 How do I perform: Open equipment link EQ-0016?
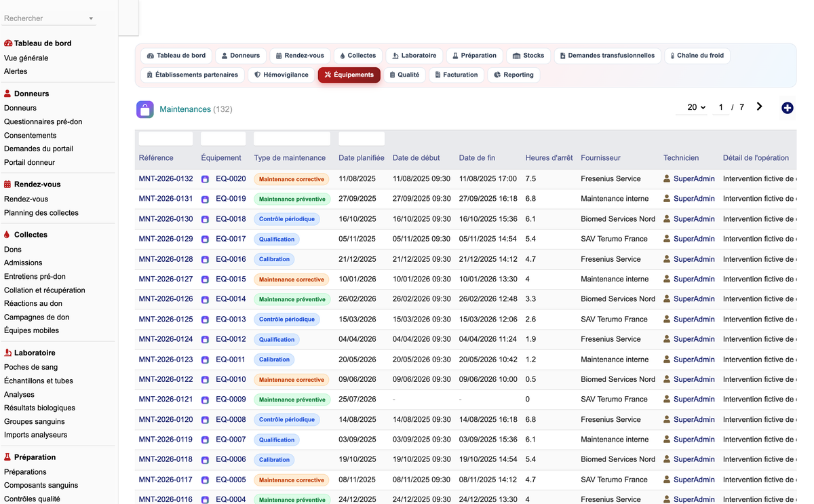point(231,259)
